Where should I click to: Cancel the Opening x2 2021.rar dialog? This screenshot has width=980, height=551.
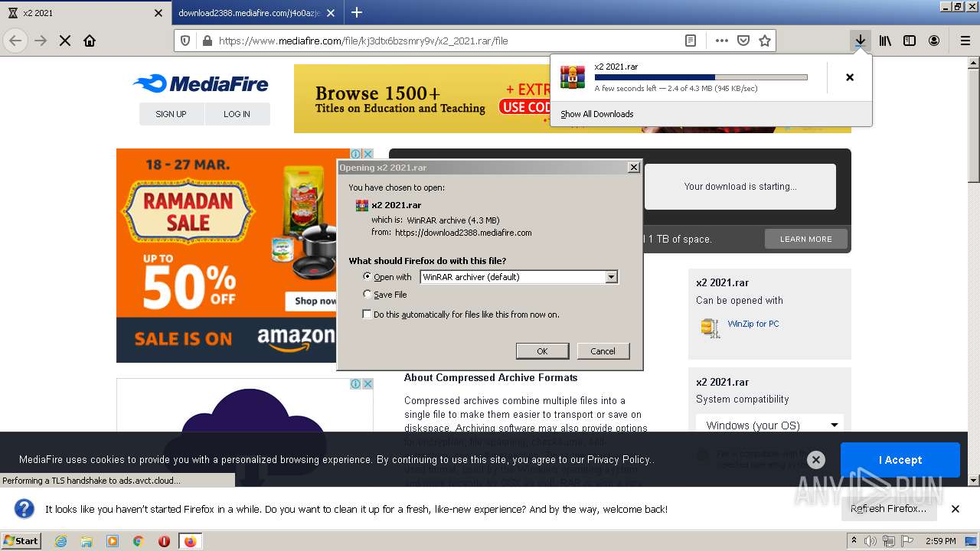pos(603,351)
